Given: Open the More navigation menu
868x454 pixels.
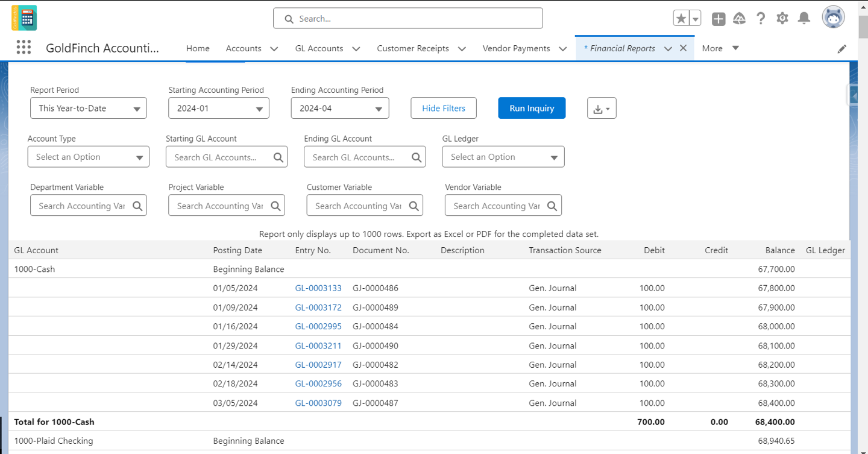Looking at the screenshot, I should coord(720,48).
